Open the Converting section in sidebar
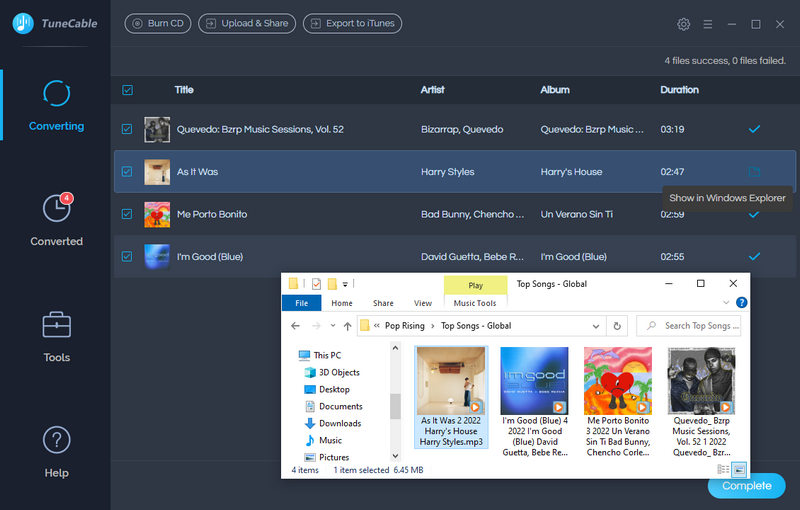 pos(56,104)
